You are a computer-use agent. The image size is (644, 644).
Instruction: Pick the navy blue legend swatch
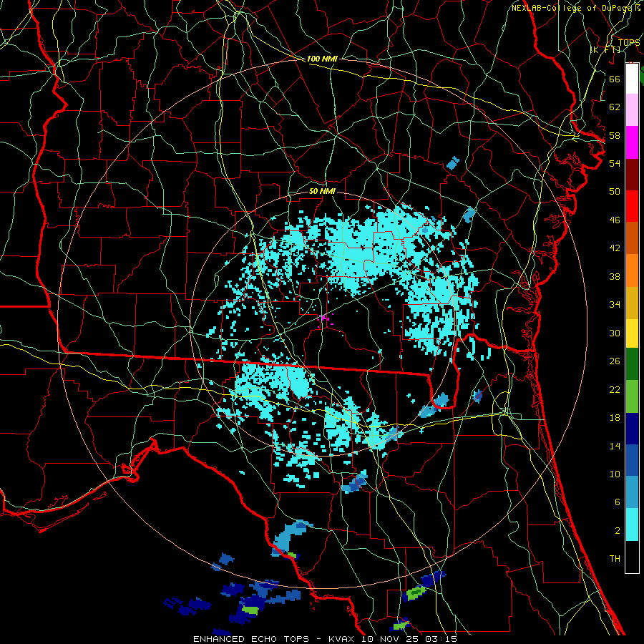pyautogui.click(x=632, y=429)
